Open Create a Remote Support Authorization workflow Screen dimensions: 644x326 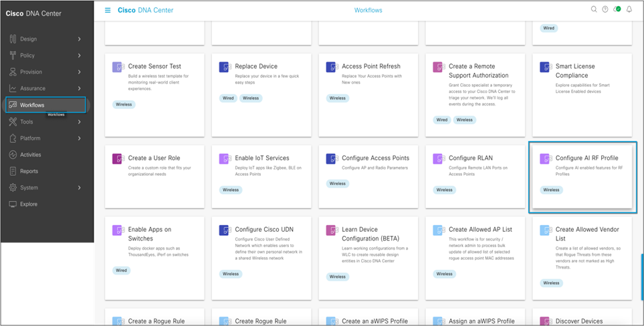475,95
